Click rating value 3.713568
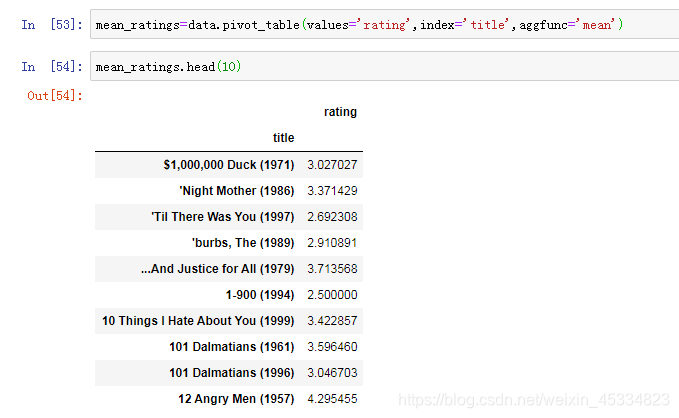The height and width of the screenshot is (418, 679). pyautogui.click(x=332, y=269)
